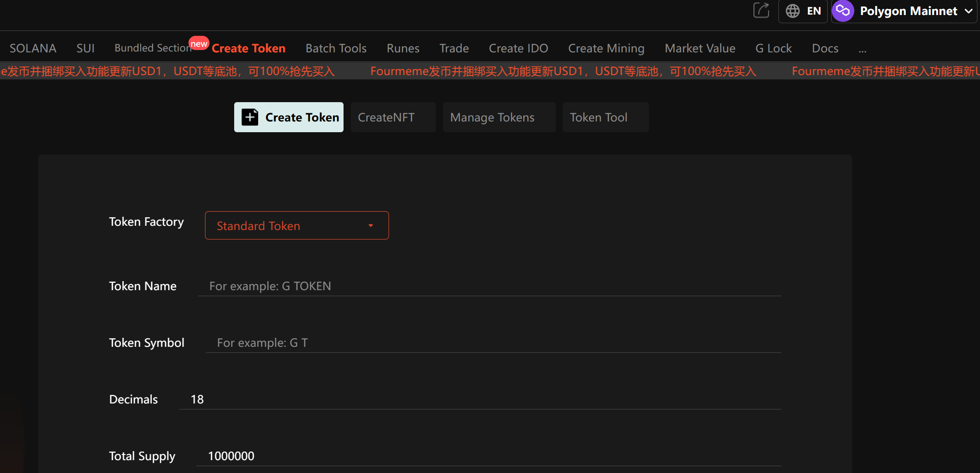The width and height of the screenshot is (980, 473).
Task: Click the globe language icon
Action: [792, 11]
